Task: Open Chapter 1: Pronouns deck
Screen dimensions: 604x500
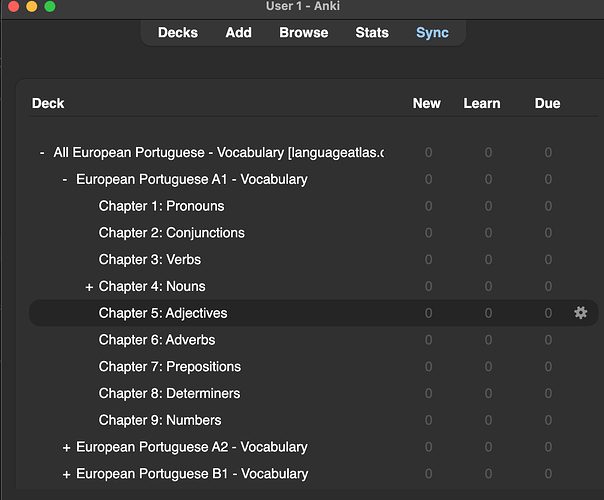Action: tap(161, 206)
